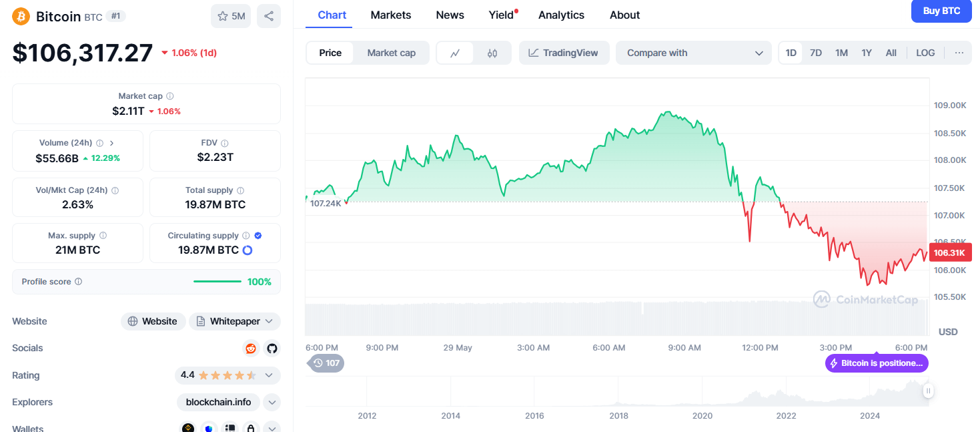
Task: Open the Chart tab
Action: 332,15
